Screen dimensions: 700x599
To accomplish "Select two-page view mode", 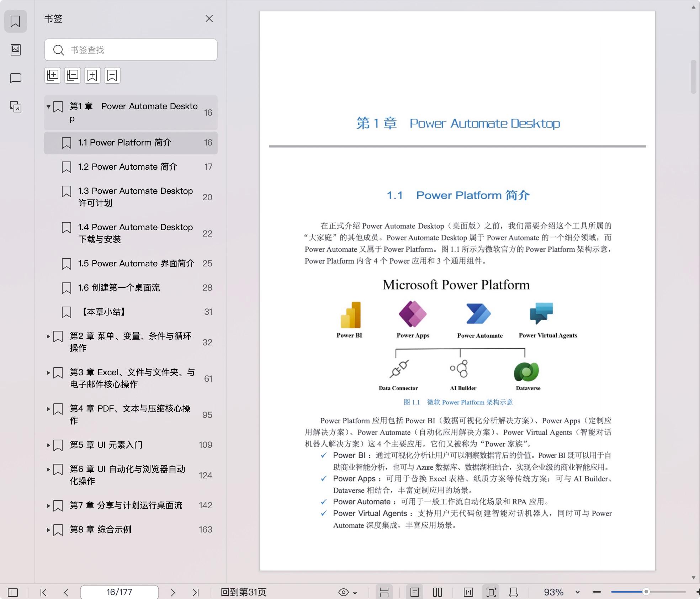I will [x=437, y=592].
